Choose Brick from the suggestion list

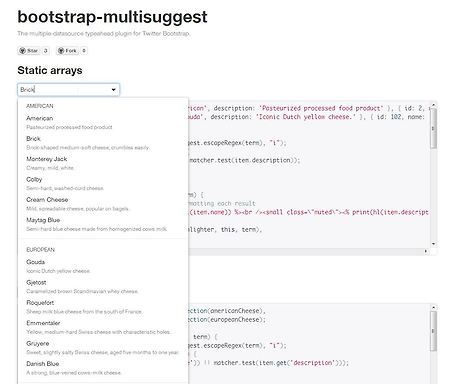point(103,143)
